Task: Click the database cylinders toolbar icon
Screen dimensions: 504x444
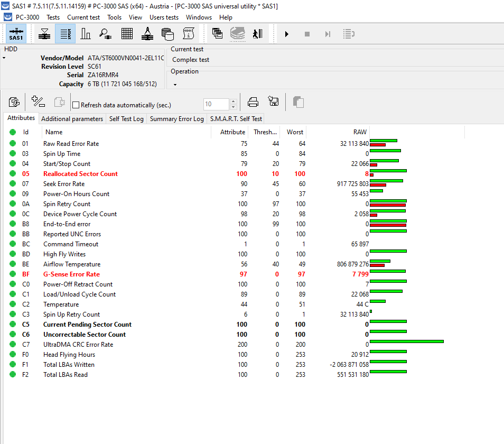Action: point(167,34)
